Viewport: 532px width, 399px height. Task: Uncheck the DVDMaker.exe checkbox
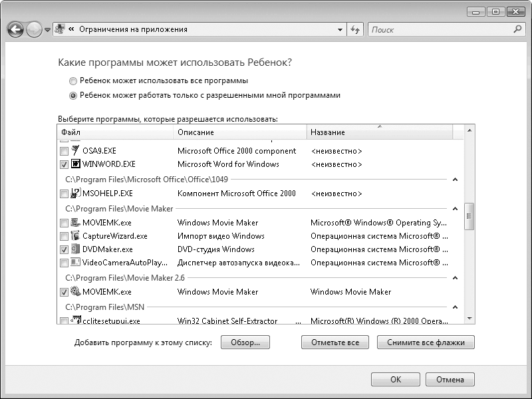coord(64,249)
